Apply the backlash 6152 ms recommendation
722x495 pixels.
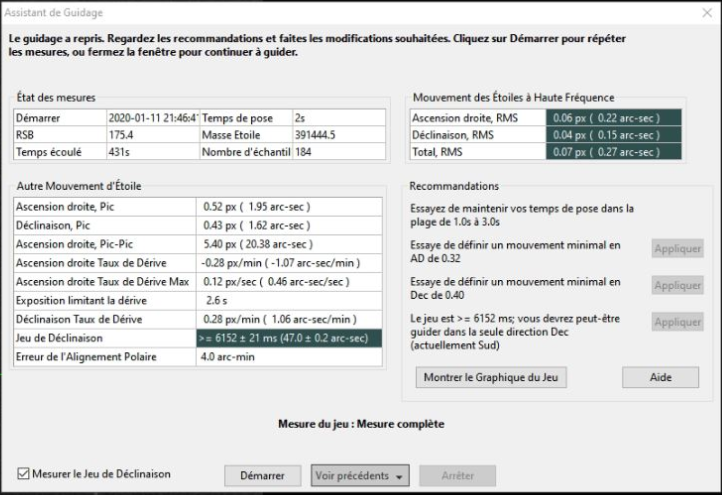677,322
